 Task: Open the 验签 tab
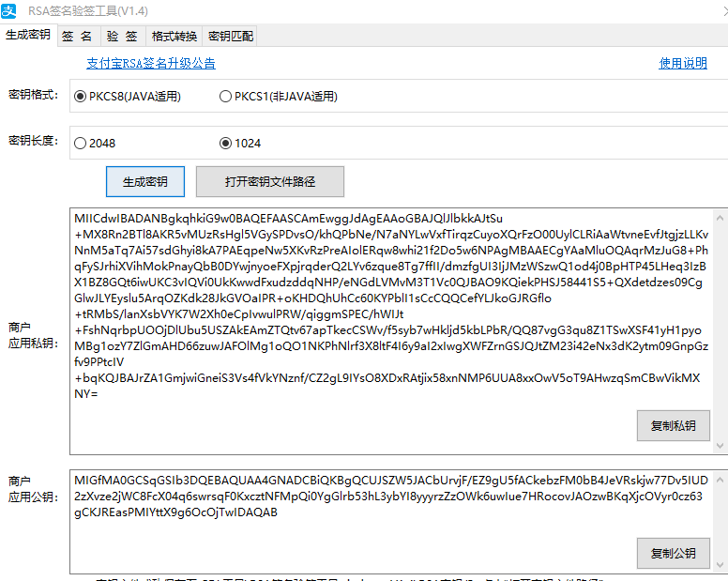[123, 37]
